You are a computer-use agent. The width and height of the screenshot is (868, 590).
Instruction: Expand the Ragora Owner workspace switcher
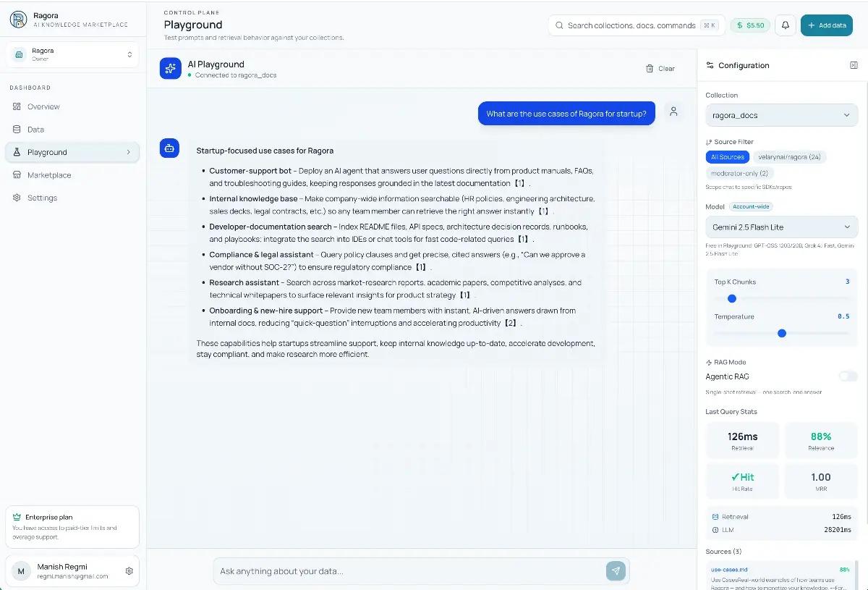click(x=72, y=54)
